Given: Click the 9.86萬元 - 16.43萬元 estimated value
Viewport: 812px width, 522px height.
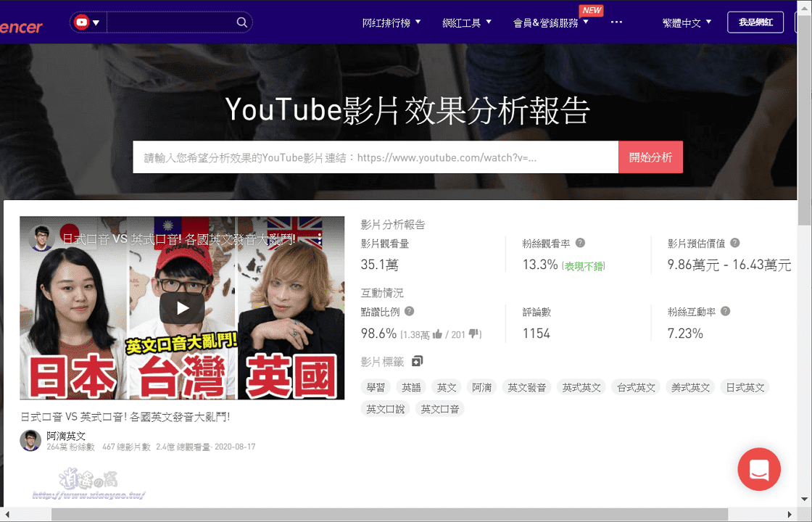Looking at the screenshot, I should tap(729, 265).
